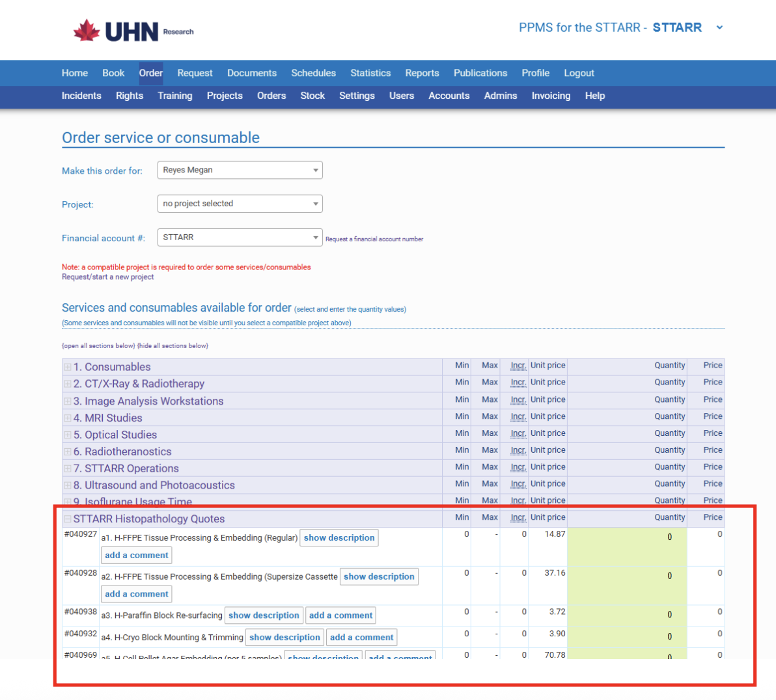Show description for a3. H-Paraffin Block Re-surfacing
Screen dimensions: 776x700
coord(264,615)
